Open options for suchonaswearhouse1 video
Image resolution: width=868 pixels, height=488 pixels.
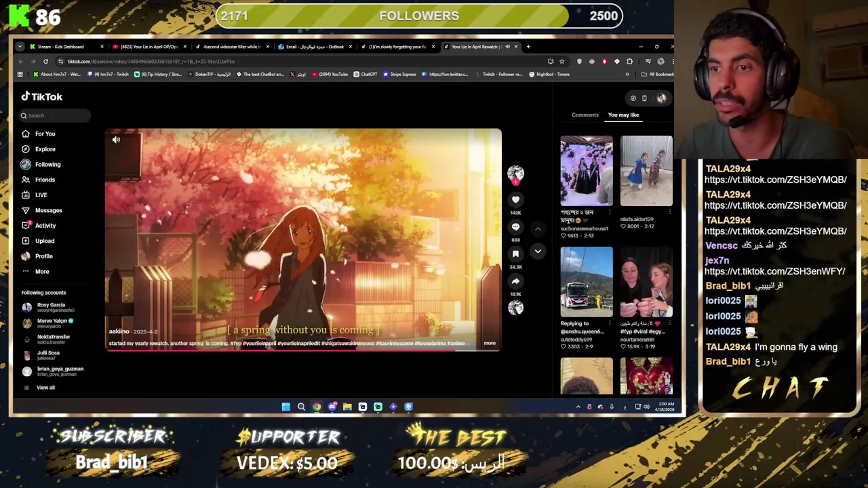click(610, 211)
